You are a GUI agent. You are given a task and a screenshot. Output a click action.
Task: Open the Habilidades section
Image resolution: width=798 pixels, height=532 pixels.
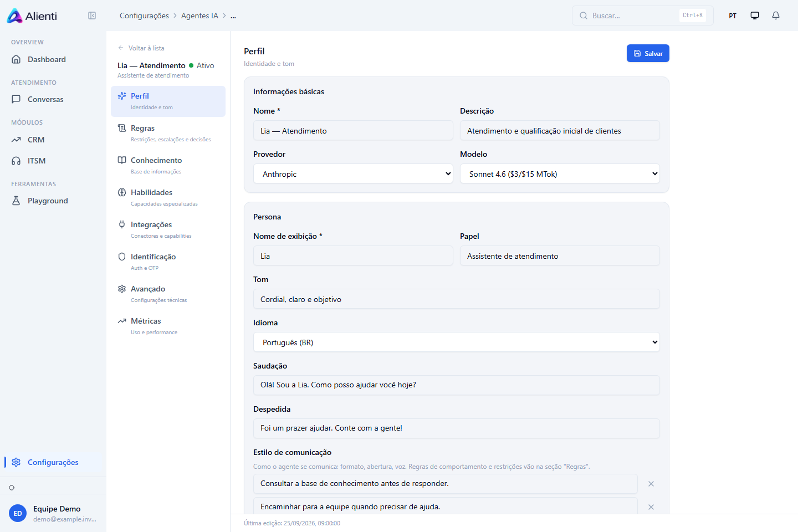pos(168,198)
